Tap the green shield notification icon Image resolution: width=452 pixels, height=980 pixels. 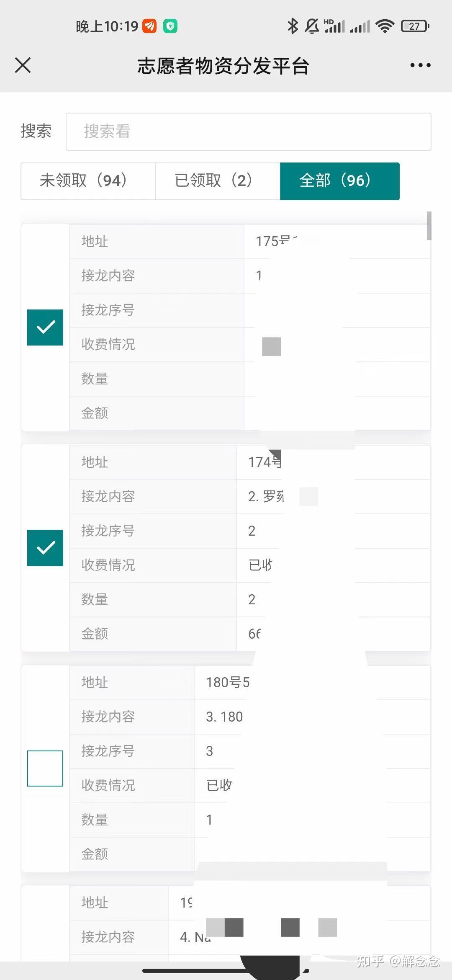(x=170, y=26)
